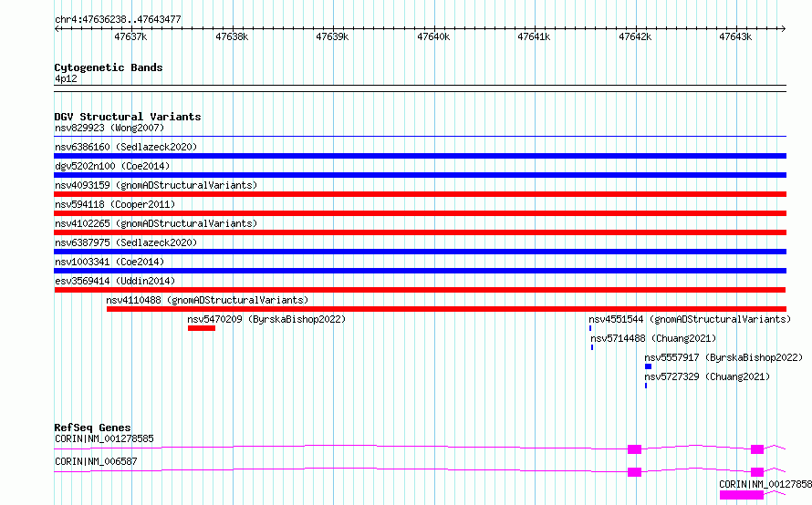Select the partially cut CORIN|NM_00127858 label at the bottom right
This screenshot has height=505, width=812.
(x=765, y=484)
